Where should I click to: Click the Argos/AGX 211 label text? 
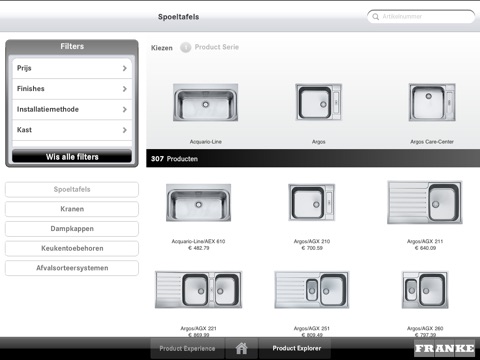425,241
